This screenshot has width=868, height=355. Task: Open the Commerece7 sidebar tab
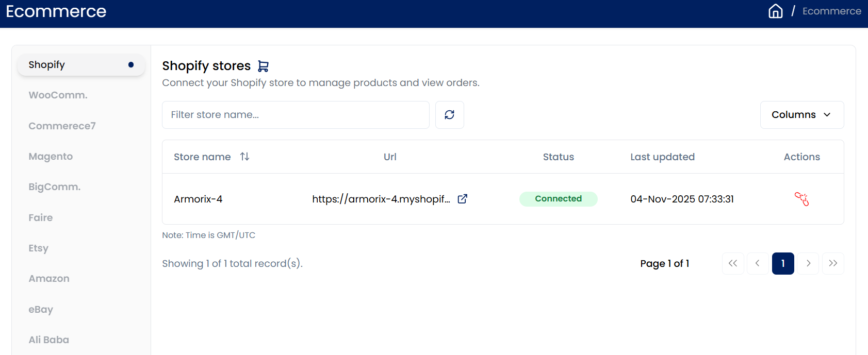[62, 126]
